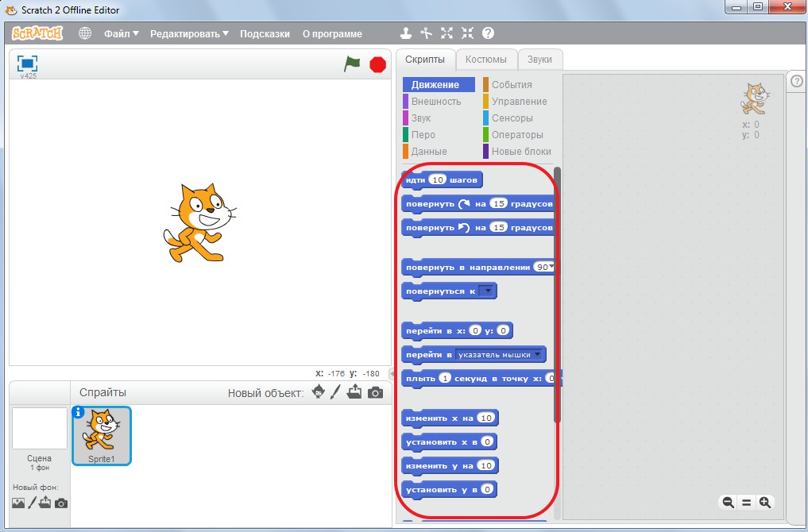Select the Delete scissors tool
This screenshot has height=532, width=808.
click(x=426, y=33)
